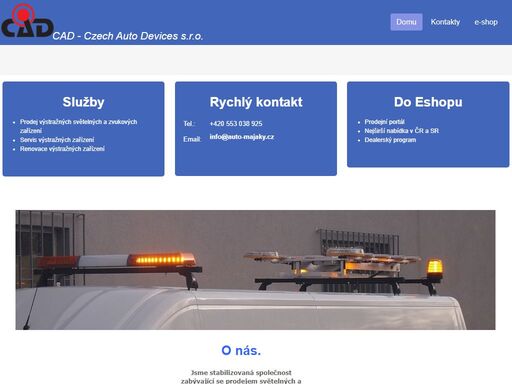The height and width of the screenshot is (384, 512).
Task: Select the Prodejní portál list item
Action: pos(384,122)
